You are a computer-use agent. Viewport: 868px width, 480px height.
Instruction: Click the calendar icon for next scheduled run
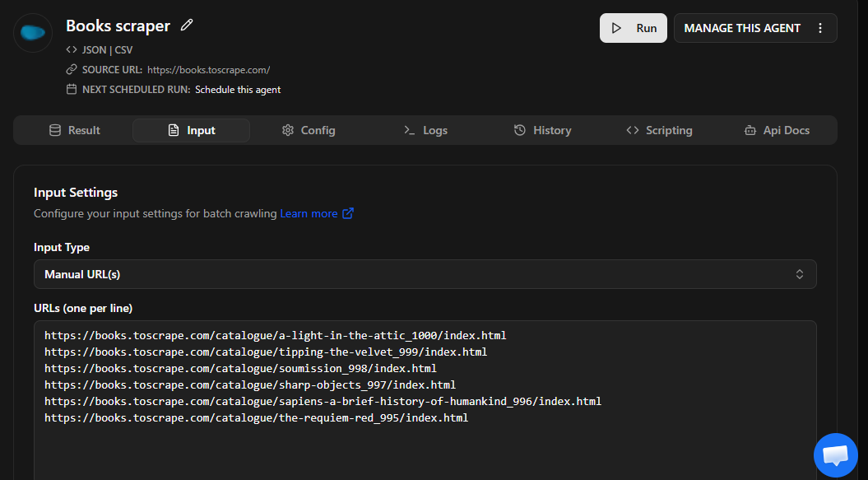coord(72,89)
